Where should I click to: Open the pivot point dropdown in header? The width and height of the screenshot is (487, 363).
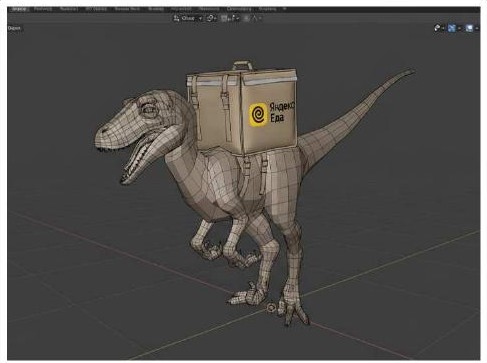212,18
